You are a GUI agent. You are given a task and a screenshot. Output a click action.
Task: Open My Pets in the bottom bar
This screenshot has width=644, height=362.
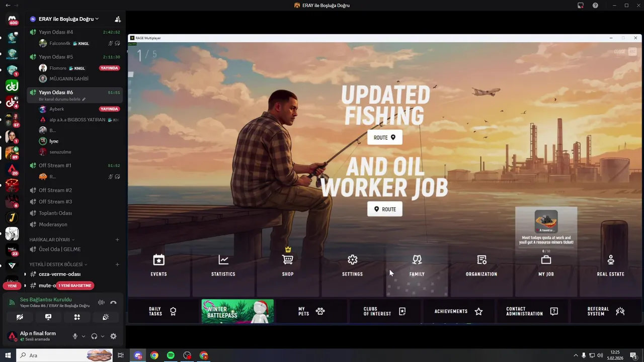311,311
